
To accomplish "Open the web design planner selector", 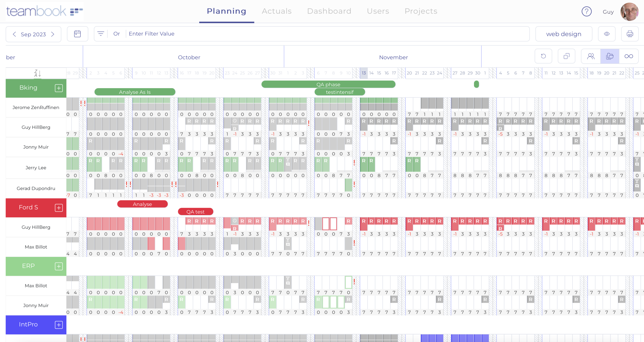I will click(563, 33).
